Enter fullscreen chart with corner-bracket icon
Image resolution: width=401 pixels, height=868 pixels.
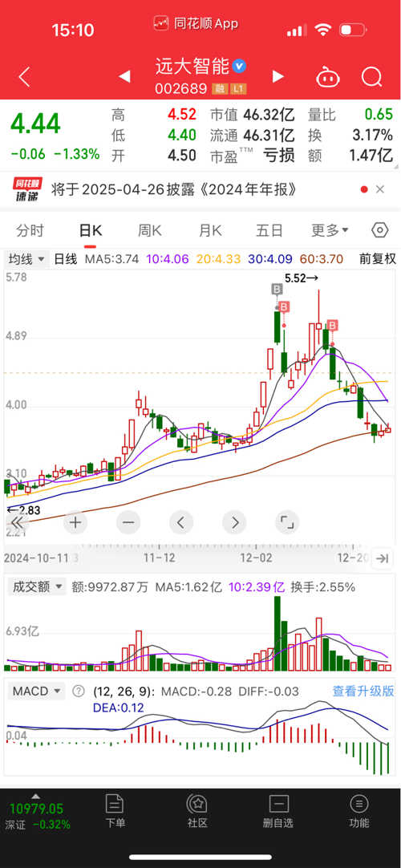pos(287,522)
